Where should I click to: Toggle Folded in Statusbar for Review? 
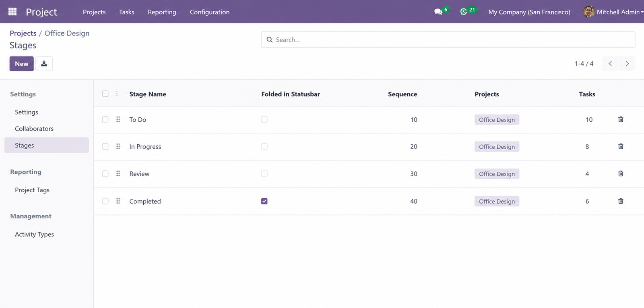pos(264,173)
